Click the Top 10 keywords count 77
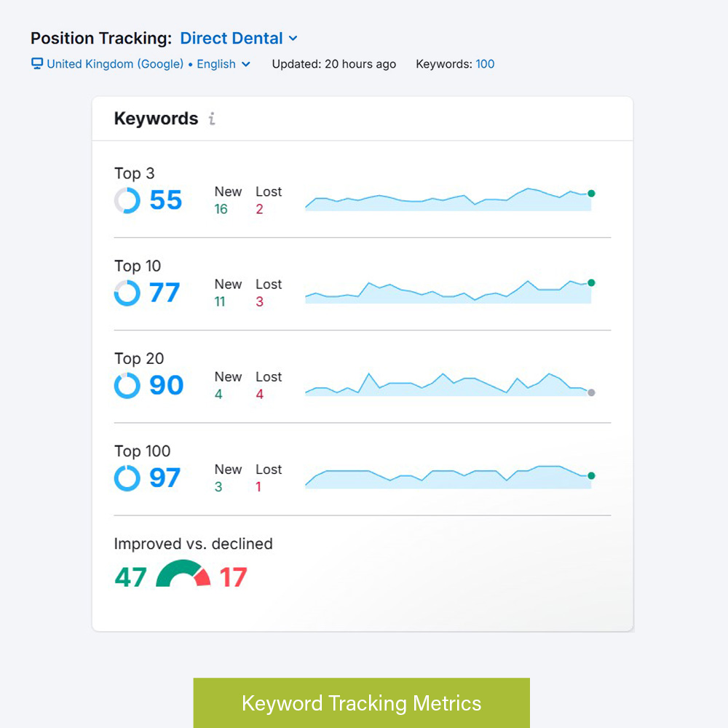Viewport: 728px width, 728px height. (x=165, y=293)
